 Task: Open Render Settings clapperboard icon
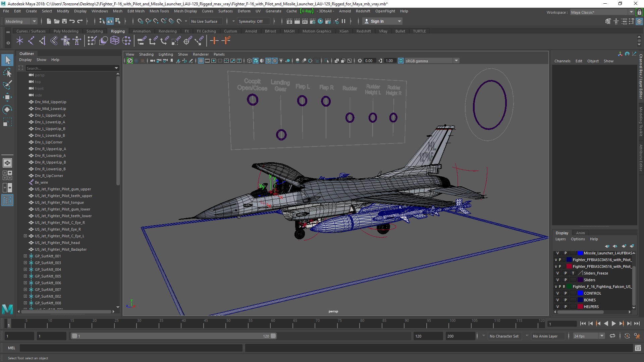[x=312, y=21]
